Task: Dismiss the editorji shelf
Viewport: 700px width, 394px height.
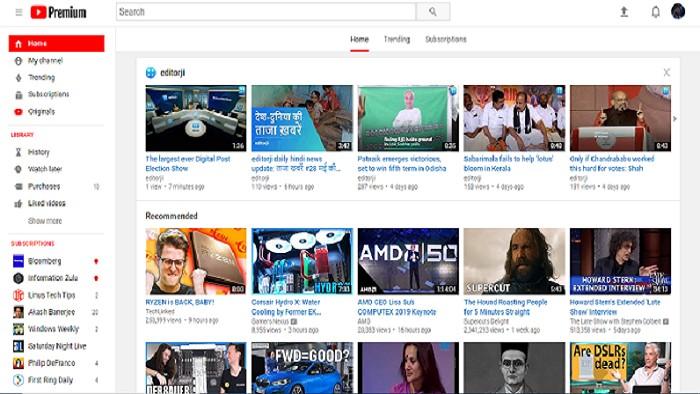Action: tap(667, 72)
